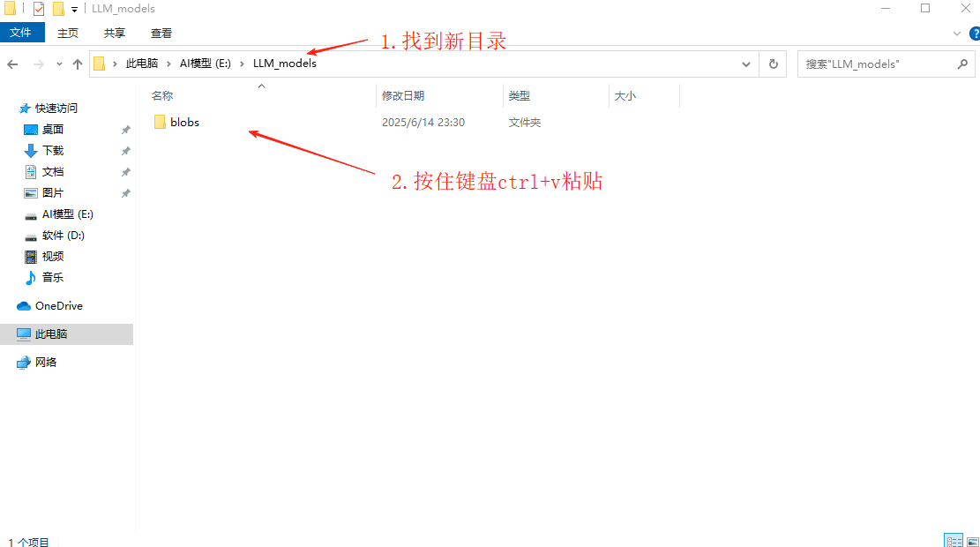Open 下载 in the sidebar
Viewport: 980px width, 547px height.
coord(53,151)
